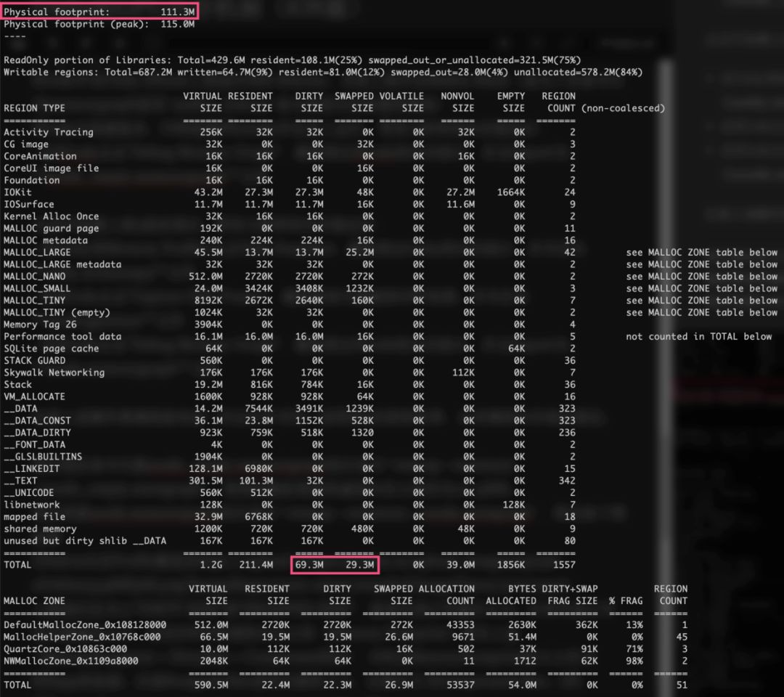The height and width of the screenshot is (697, 784).
Task: Click the TOTAL nonvol size value 39.0M
Action: (460, 565)
